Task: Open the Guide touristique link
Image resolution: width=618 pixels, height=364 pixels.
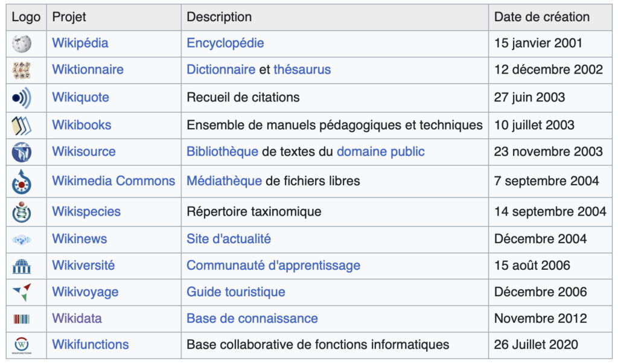Action: (235, 292)
